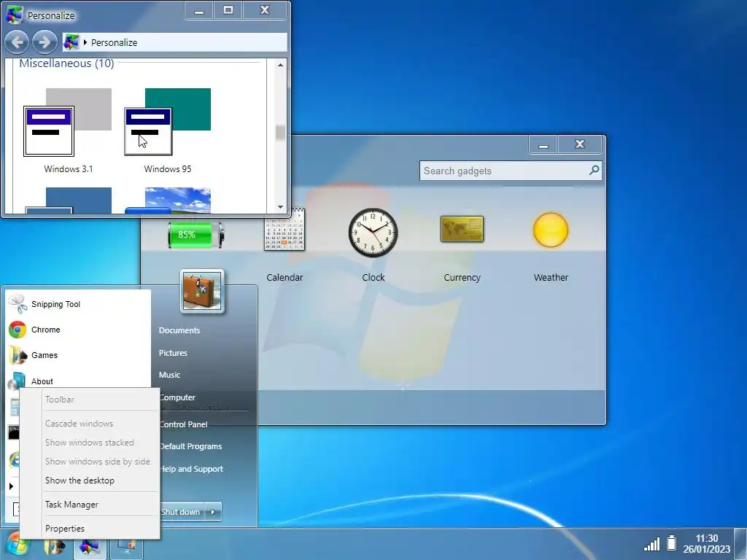The image size is (747, 560).
Task: Click the Shut down button
Action: point(182,512)
